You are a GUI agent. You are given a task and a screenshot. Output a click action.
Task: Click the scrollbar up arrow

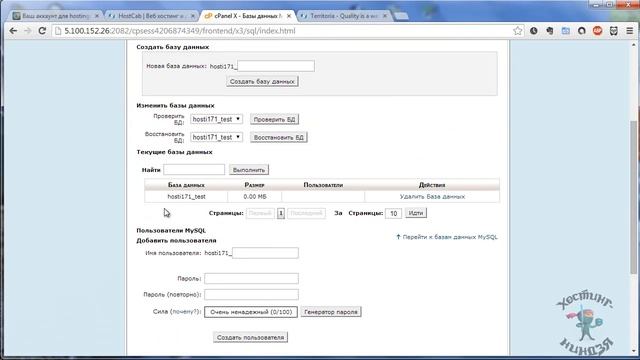tap(633, 45)
